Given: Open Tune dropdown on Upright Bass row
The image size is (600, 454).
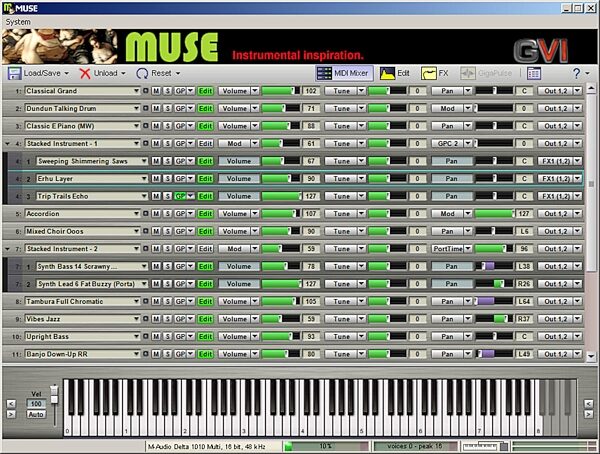Looking at the screenshot, I should click(361, 336).
